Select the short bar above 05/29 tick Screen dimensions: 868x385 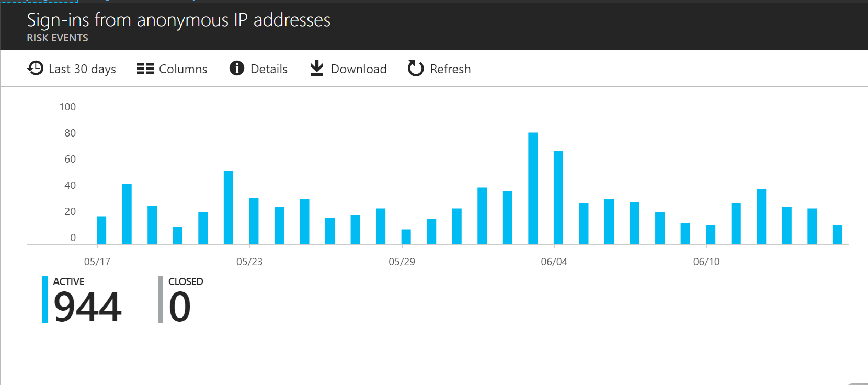pos(406,236)
